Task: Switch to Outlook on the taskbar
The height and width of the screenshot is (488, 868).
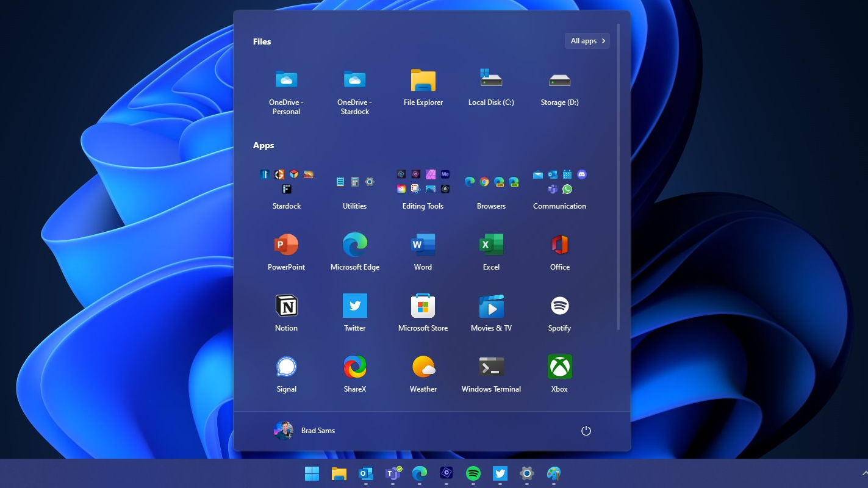Action: (366, 473)
